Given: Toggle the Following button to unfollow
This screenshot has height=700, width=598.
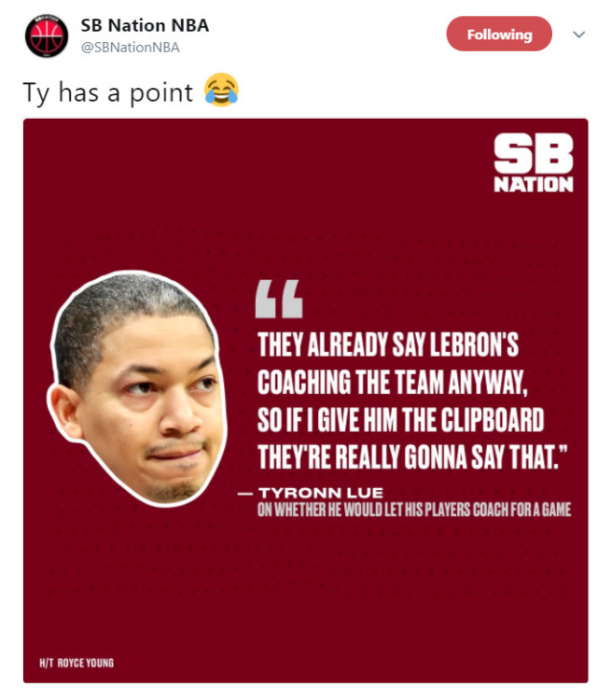Looking at the screenshot, I should 499,34.
